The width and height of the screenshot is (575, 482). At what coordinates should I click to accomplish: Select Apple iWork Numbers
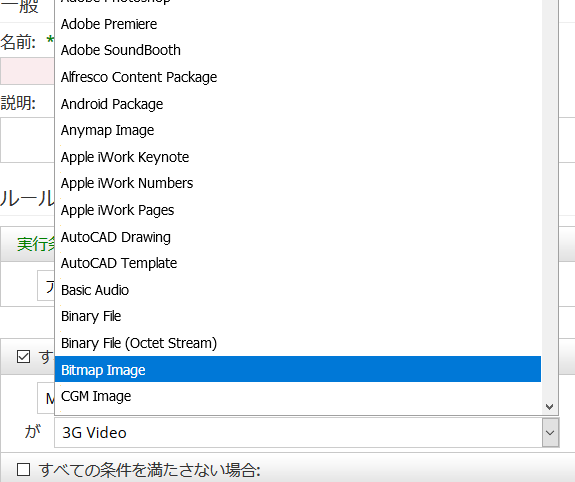(x=298, y=183)
